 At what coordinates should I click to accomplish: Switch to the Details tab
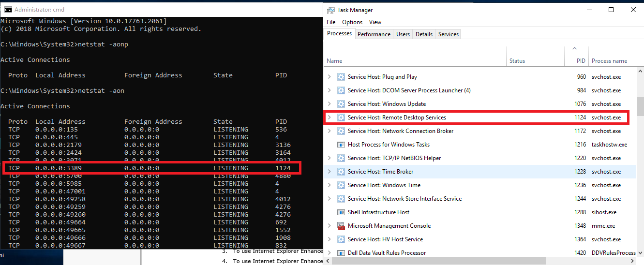[424, 34]
